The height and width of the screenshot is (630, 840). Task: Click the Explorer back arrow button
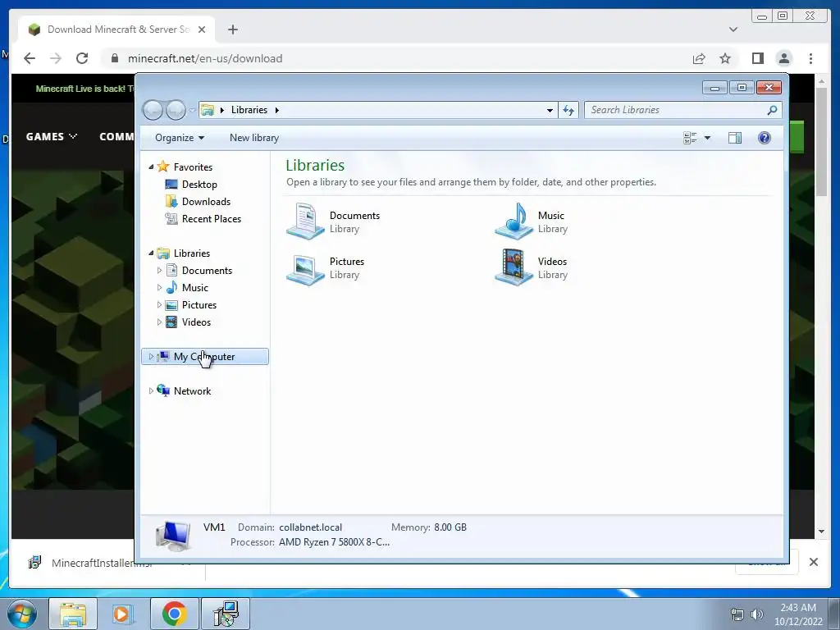(x=153, y=111)
